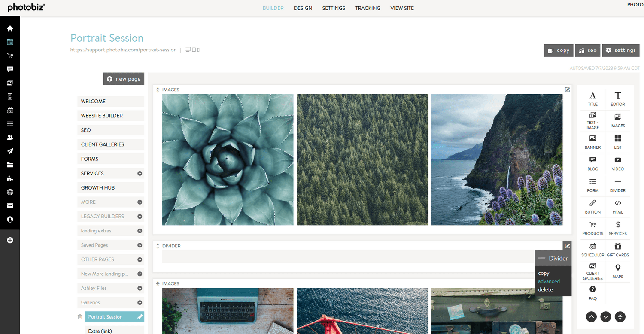Expand the MORE section

pos(139,202)
